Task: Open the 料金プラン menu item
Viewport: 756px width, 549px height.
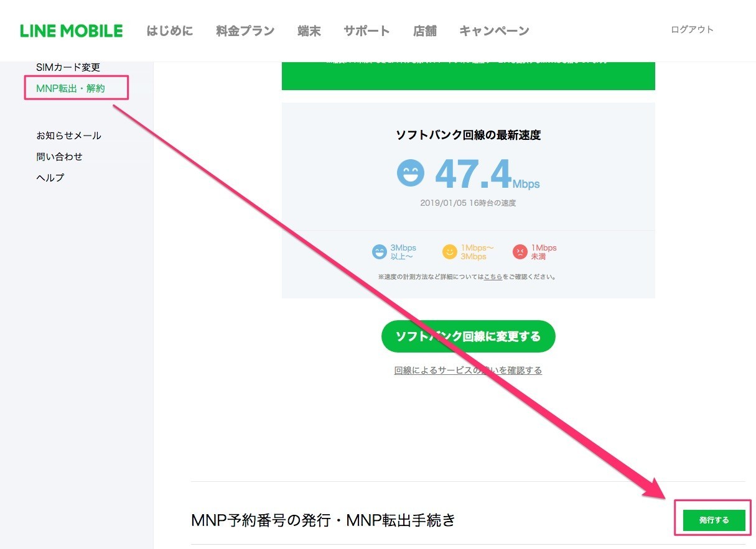Action: [245, 30]
